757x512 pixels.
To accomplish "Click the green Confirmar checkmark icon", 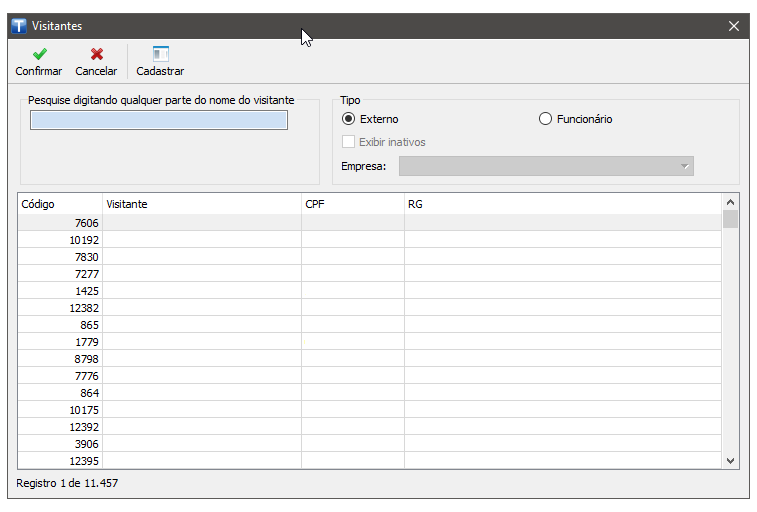I will pyautogui.click(x=38, y=55).
